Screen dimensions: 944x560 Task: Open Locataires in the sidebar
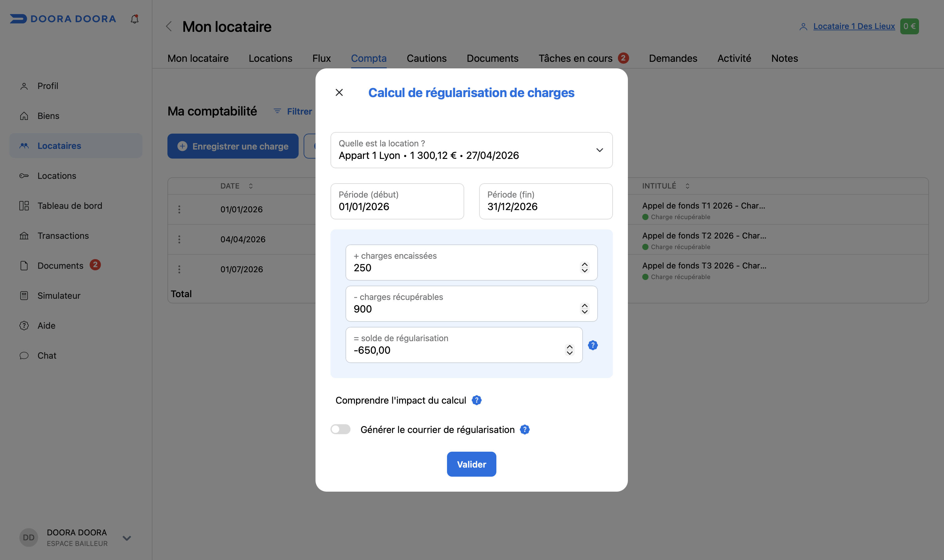[76, 146]
